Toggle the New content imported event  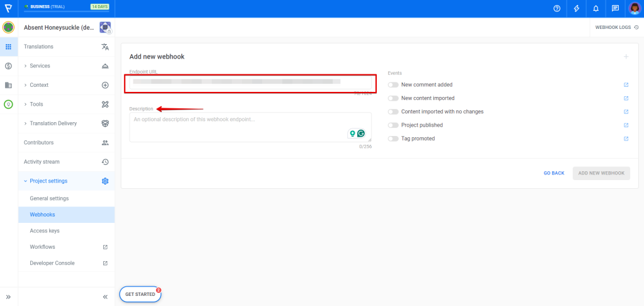click(x=393, y=98)
